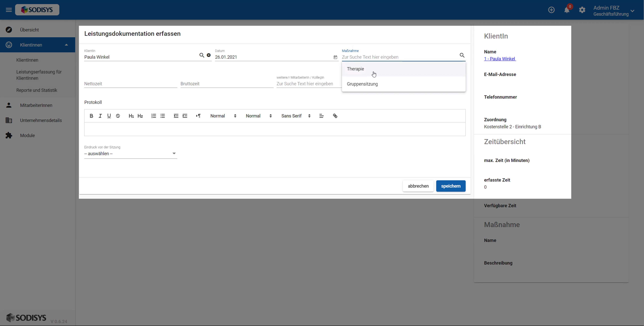Open Reporte und Statistik

(x=37, y=90)
